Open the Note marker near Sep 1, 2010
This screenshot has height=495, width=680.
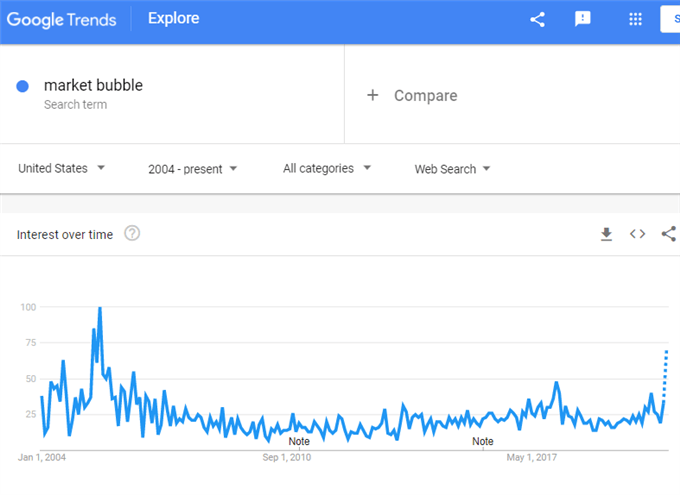[x=299, y=441]
